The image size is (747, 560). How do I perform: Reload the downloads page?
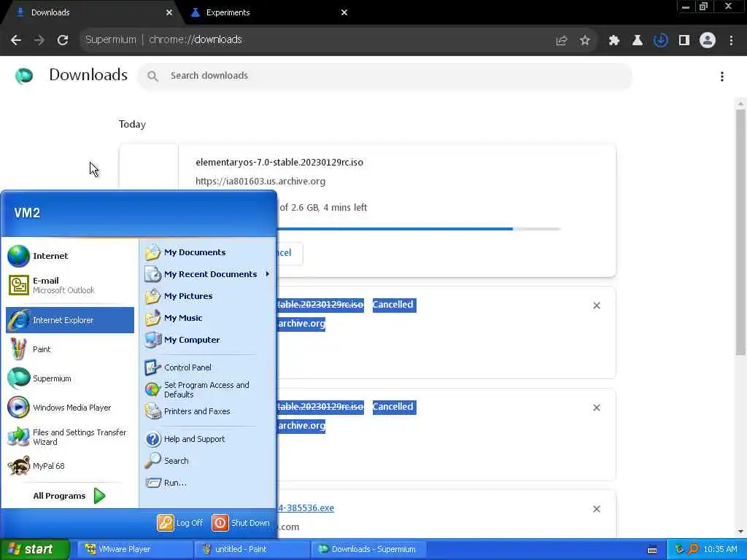tap(63, 40)
